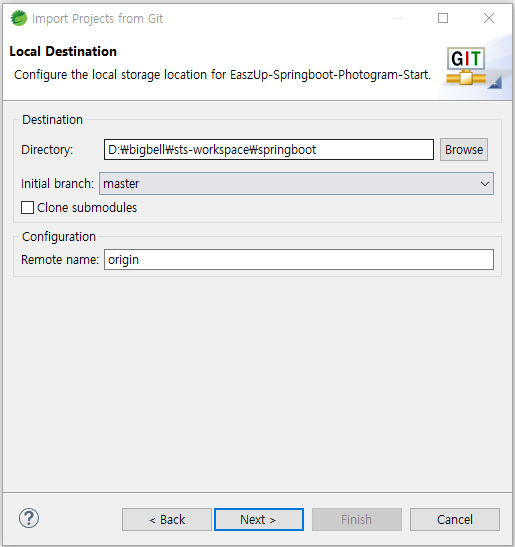Click into the Directory path field

(269, 150)
